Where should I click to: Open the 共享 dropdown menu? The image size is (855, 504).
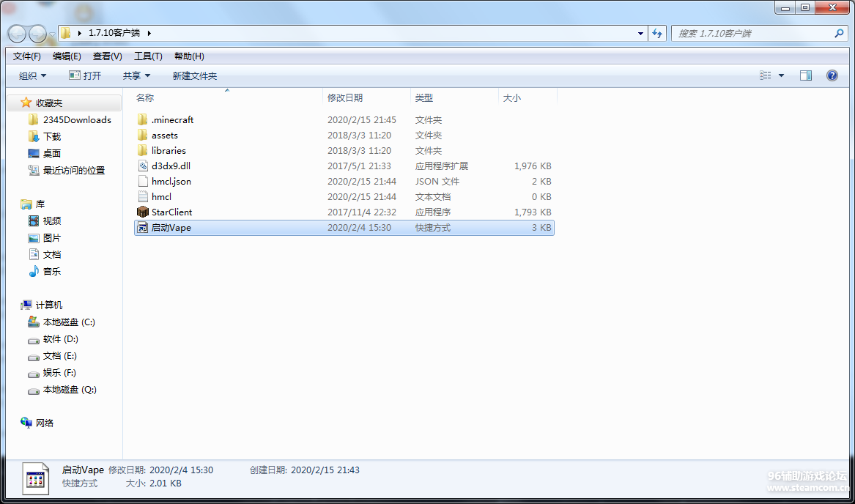pyautogui.click(x=136, y=75)
